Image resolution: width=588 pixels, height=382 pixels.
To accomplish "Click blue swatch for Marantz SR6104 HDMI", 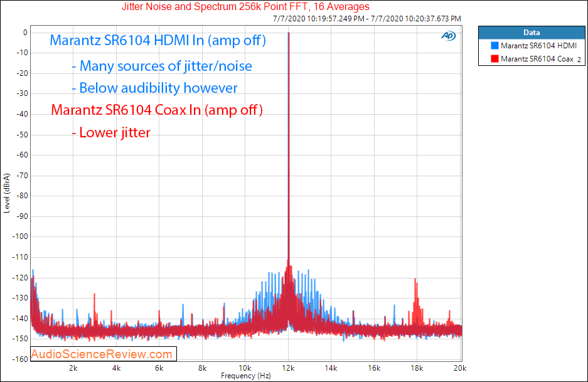I will click(494, 45).
